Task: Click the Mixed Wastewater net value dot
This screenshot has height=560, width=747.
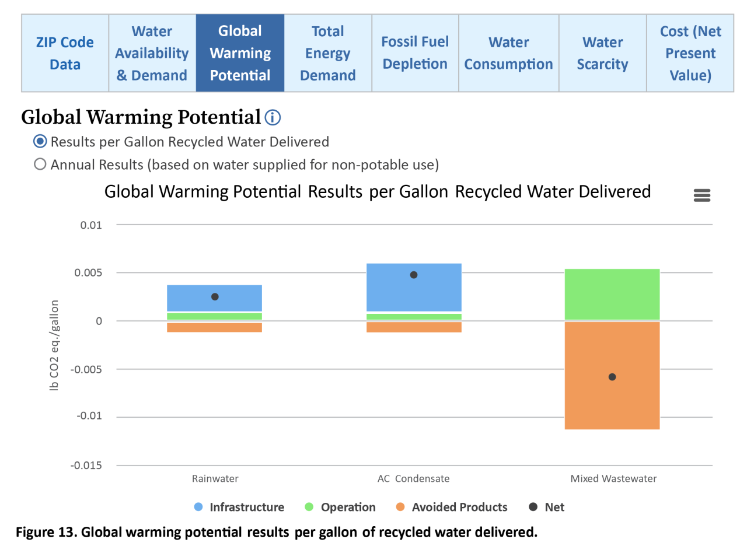Action: [612, 377]
